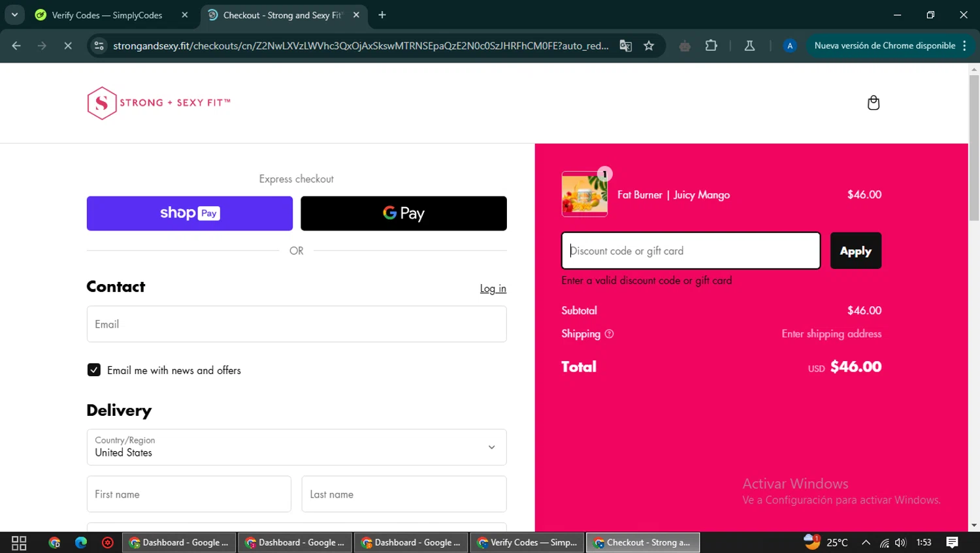The image size is (980, 553).
Task: Click the address bar URL
Action: (361, 46)
